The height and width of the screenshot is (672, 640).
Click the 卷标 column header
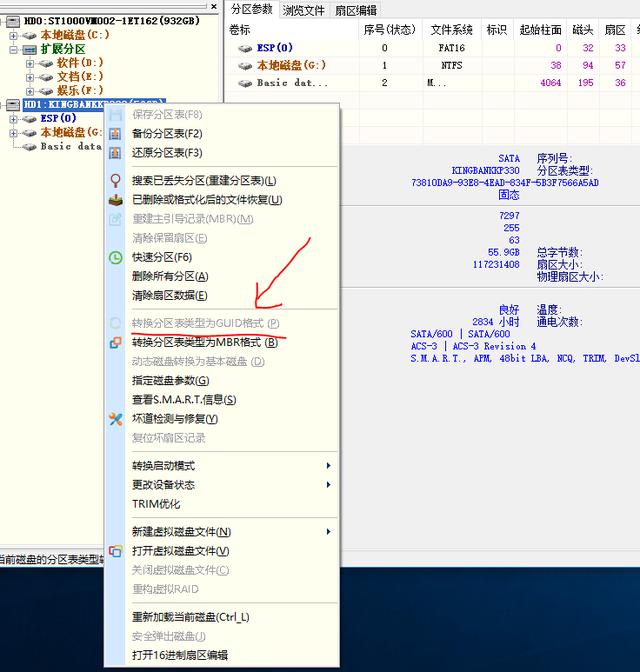click(240, 30)
